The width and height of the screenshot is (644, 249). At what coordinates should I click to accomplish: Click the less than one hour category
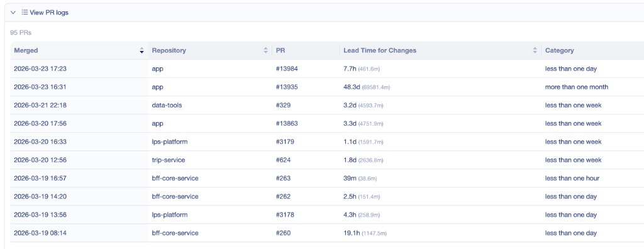coord(572,179)
